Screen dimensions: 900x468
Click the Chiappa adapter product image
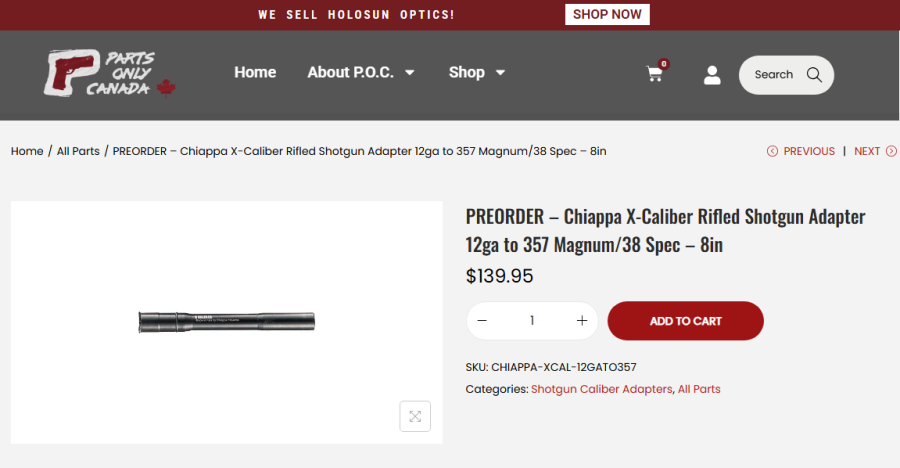click(227, 322)
